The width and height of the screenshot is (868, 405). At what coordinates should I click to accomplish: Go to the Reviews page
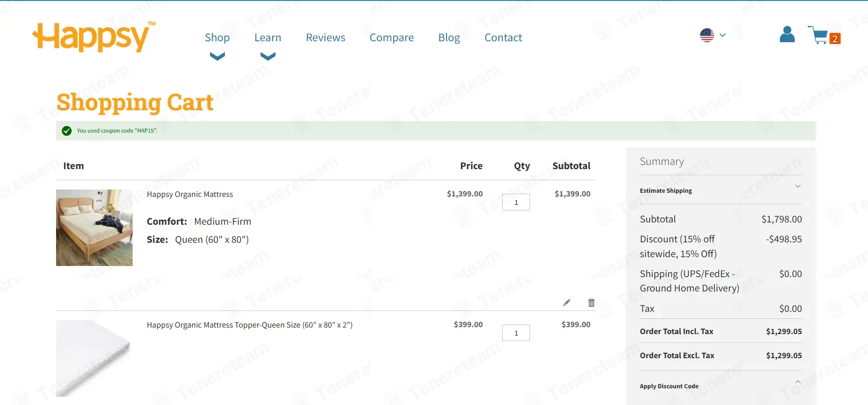tap(325, 38)
